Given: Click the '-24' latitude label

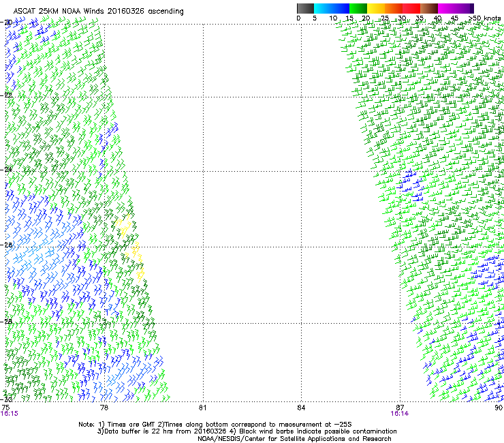Looking at the screenshot, I should pos(7,169).
